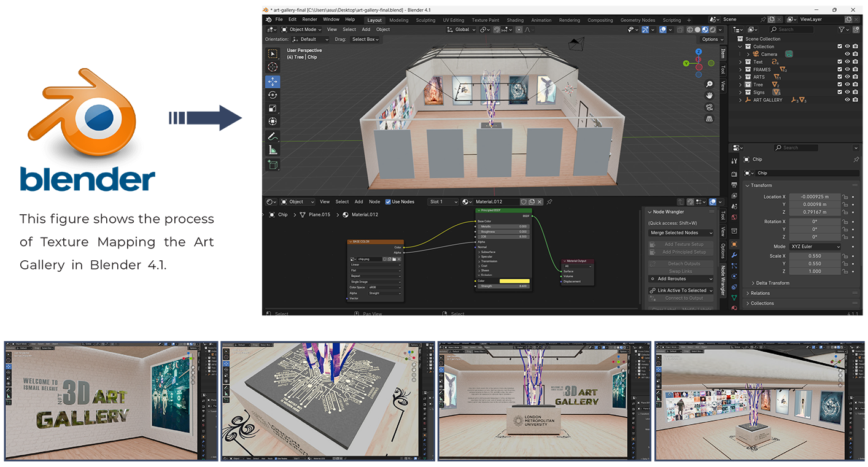Viewport: 868px width, 467px height.
Task: Select the Measure tool
Action: [273, 150]
